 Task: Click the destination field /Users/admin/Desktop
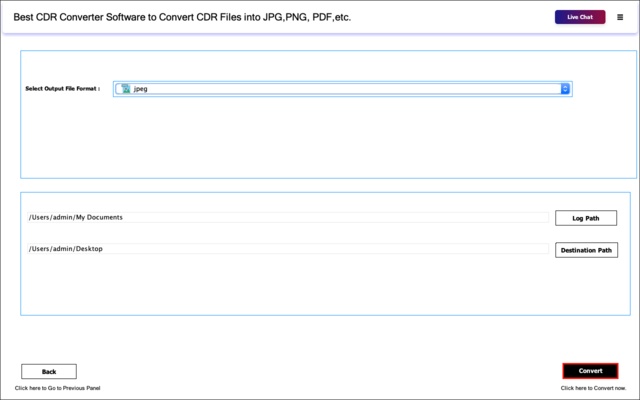288,249
